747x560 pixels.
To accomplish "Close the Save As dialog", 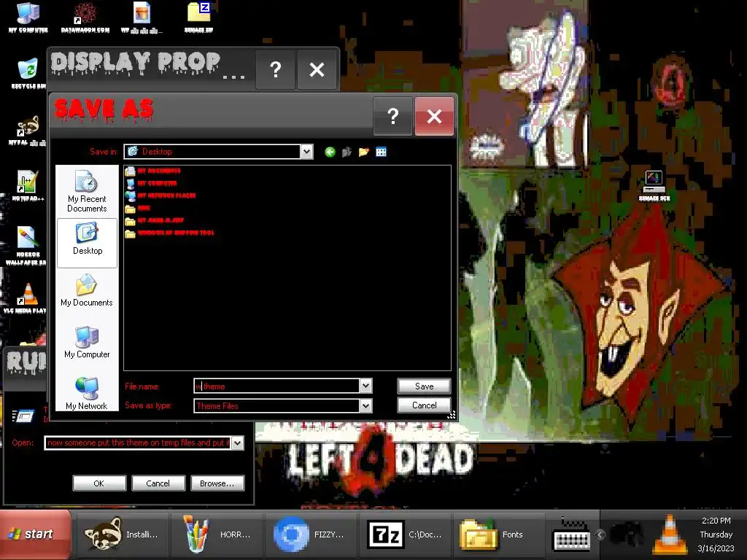I will click(434, 116).
